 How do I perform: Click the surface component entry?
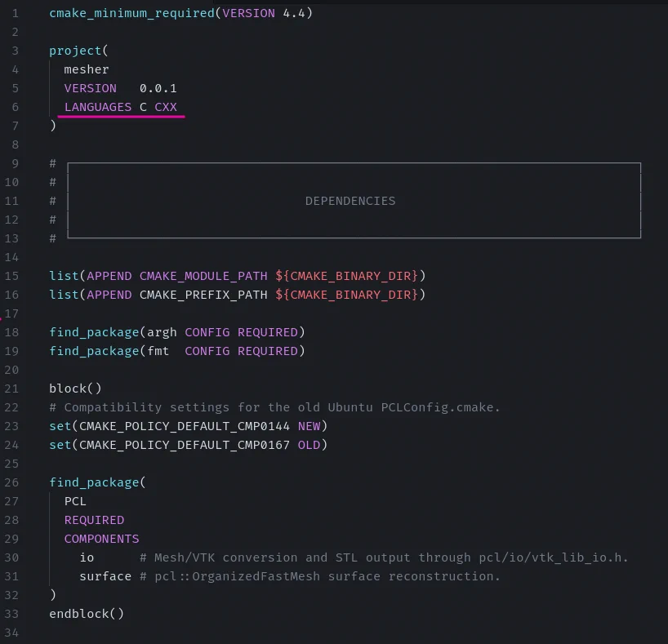point(105,576)
